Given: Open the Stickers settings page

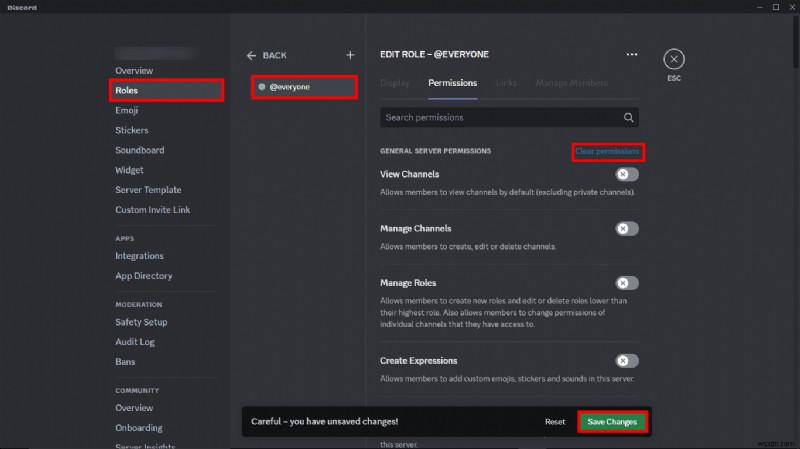Looking at the screenshot, I should click(x=132, y=130).
